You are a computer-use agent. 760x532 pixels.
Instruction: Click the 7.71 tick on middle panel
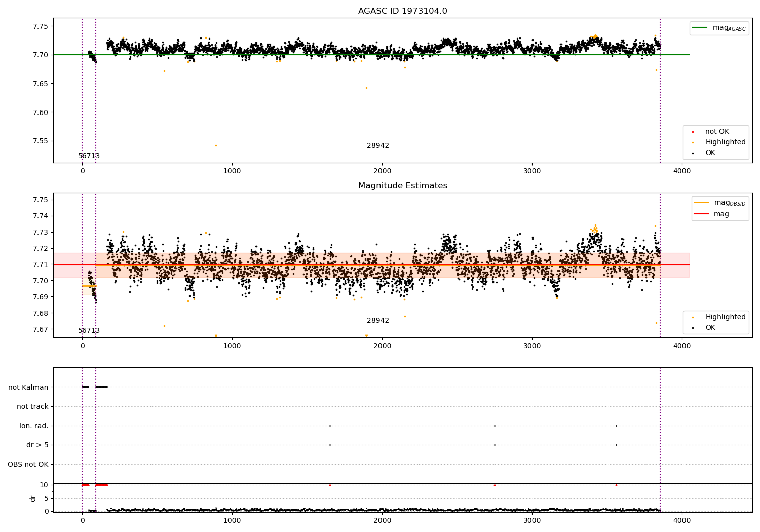click(40, 264)
